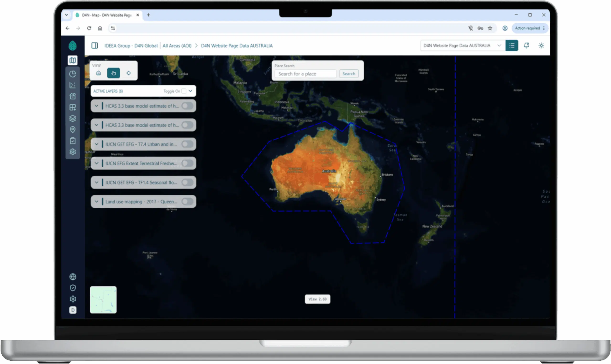Click the basemap minimap thumbnail
Image resolution: width=611 pixels, height=364 pixels.
point(103,300)
